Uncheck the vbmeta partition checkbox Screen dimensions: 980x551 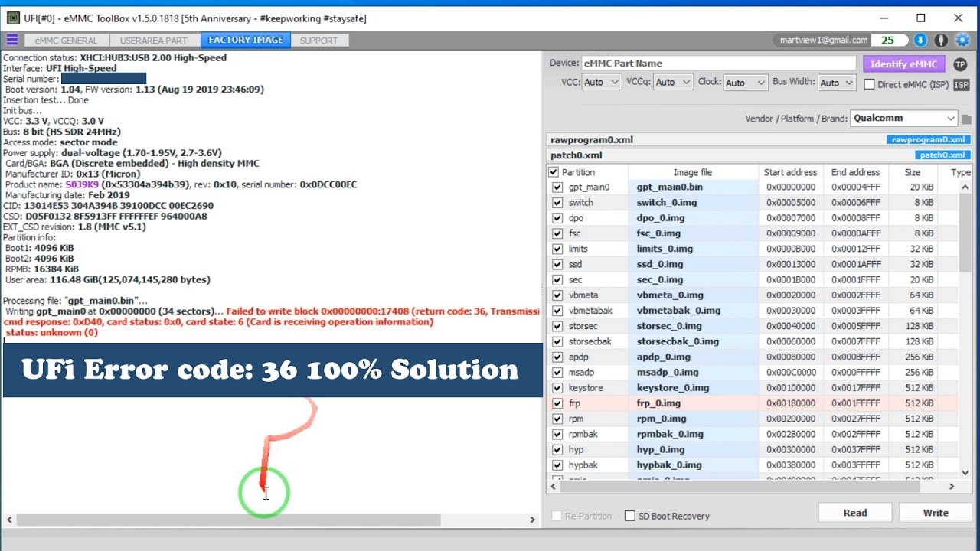pos(557,295)
